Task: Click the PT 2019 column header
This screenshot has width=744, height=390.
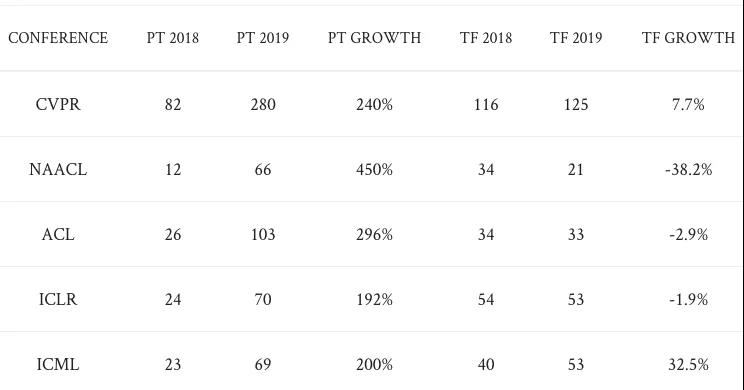Action: coord(263,37)
